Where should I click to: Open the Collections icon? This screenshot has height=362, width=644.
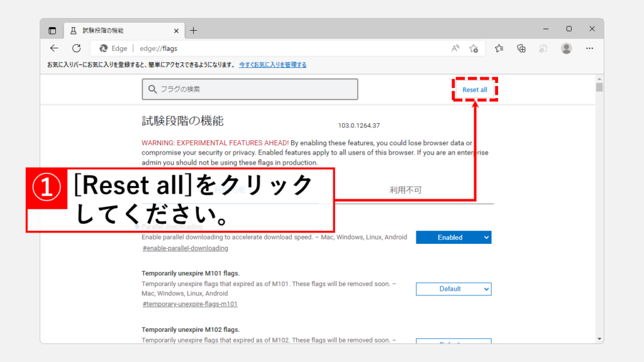[521, 48]
